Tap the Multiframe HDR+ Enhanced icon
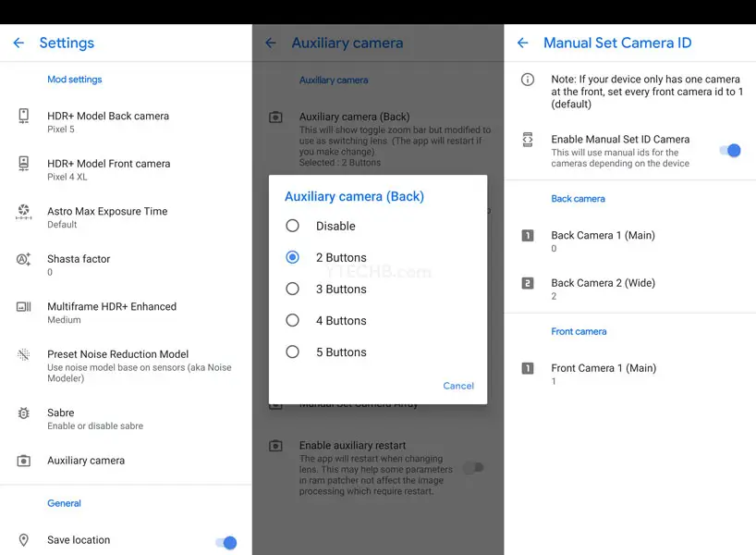Screen dimensions: 756x555 [24, 307]
